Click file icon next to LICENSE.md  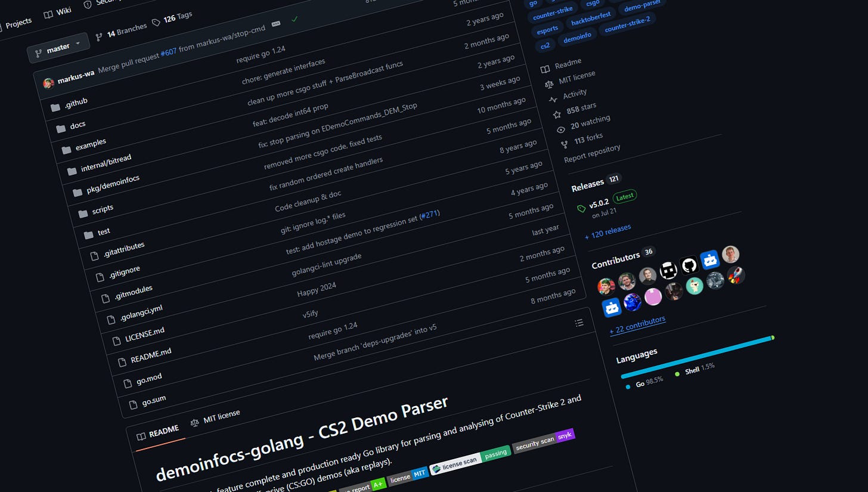pos(116,341)
